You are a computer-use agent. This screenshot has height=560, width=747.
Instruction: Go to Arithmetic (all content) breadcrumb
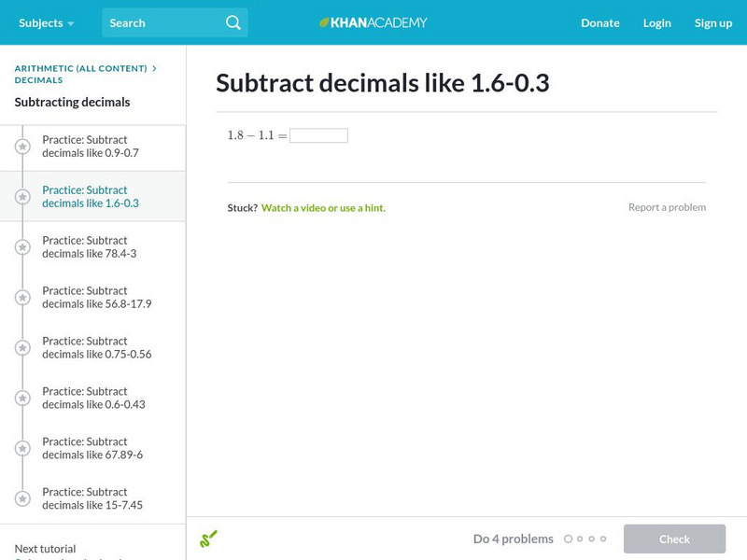81,68
